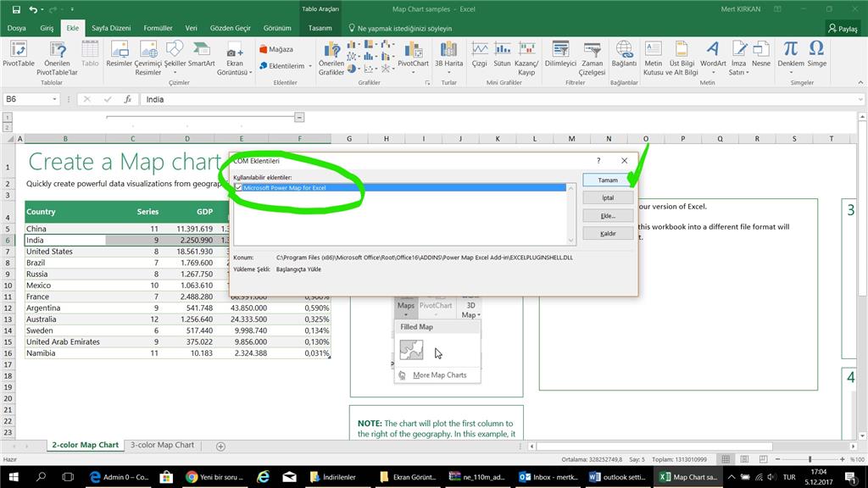868x488 pixels.
Task: Open Üst Bilgi ve Alt Bilgi
Action: 682,58
